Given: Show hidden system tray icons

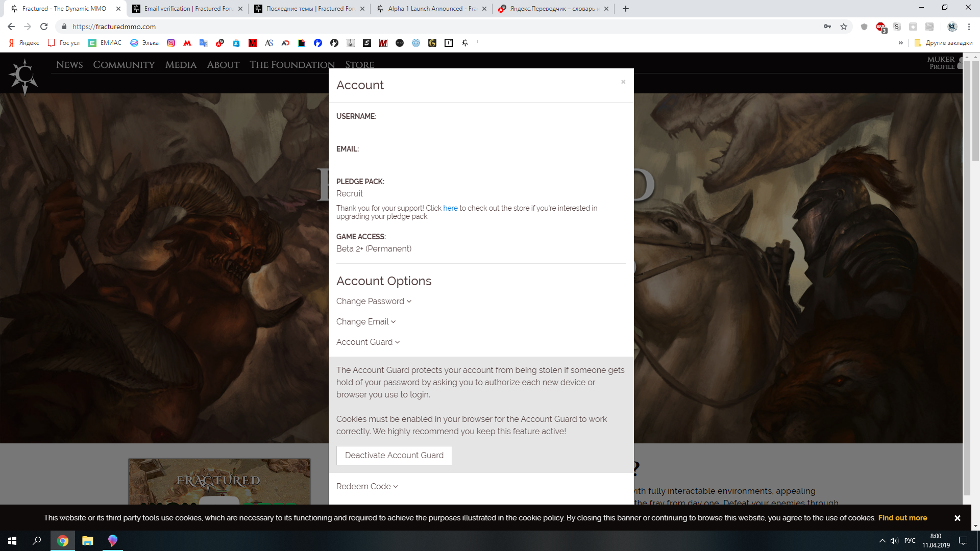Looking at the screenshot, I should pyautogui.click(x=882, y=541).
